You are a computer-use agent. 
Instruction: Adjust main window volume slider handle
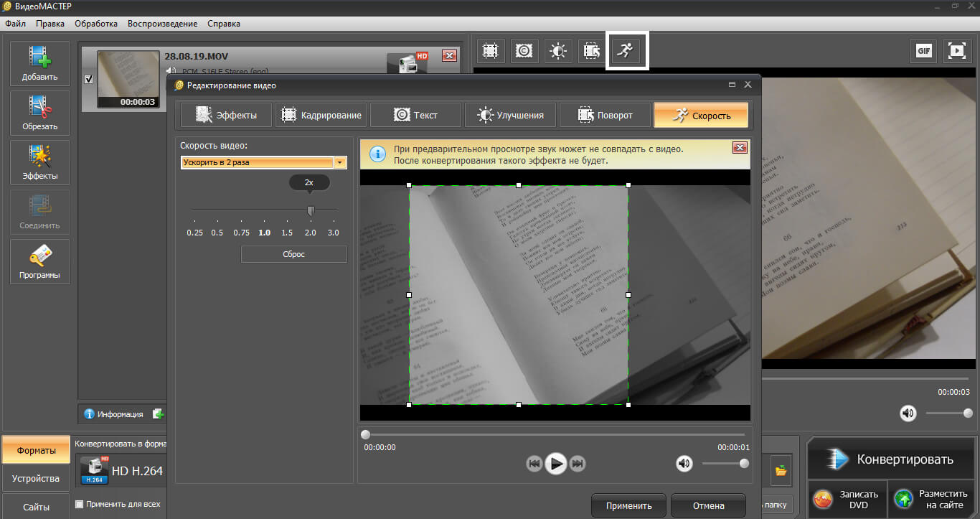968,413
